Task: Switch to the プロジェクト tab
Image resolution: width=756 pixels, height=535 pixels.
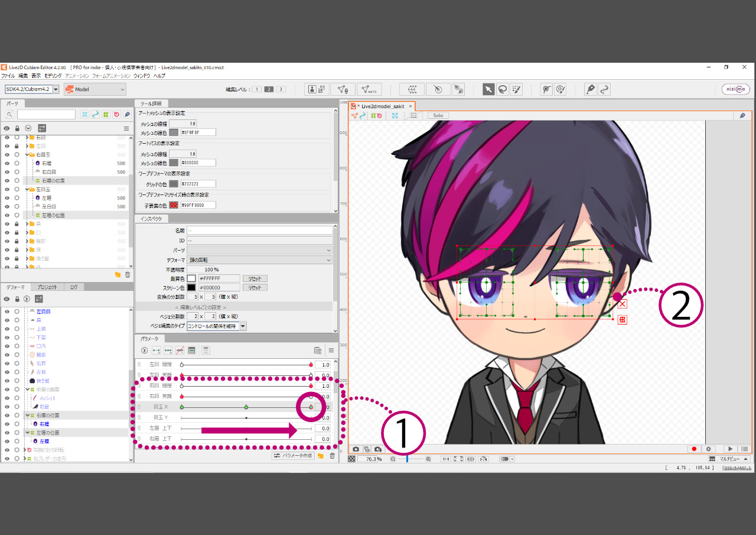Action: (x=47, y=287)
